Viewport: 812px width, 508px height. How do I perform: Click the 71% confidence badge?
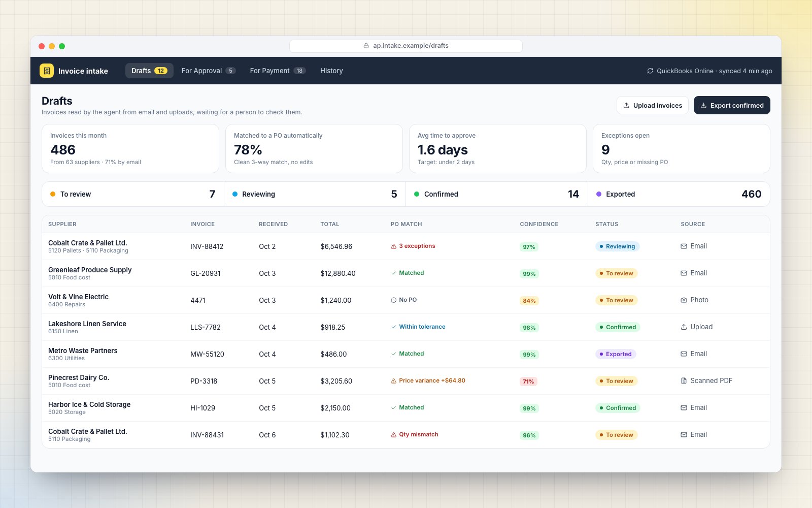528,382
